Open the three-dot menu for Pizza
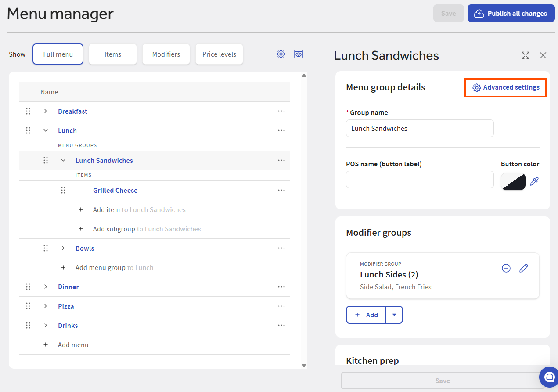The image size is (558, 392). point(281,306)
